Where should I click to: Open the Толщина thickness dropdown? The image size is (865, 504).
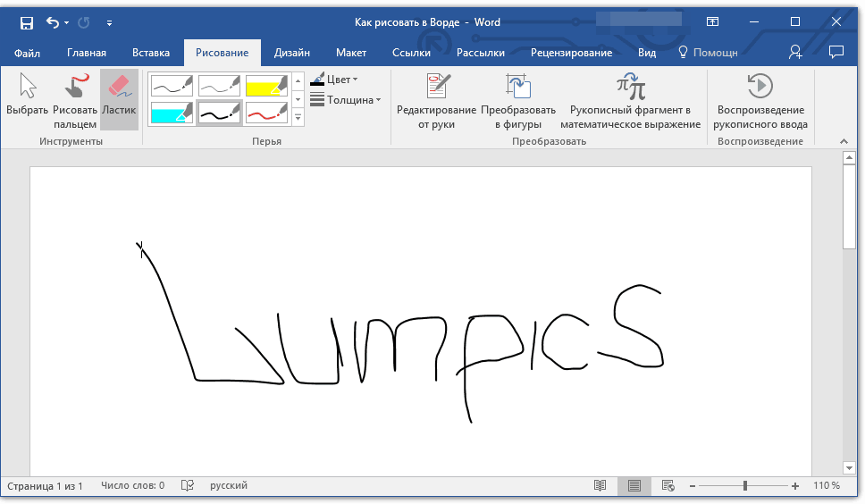point(346,100)
